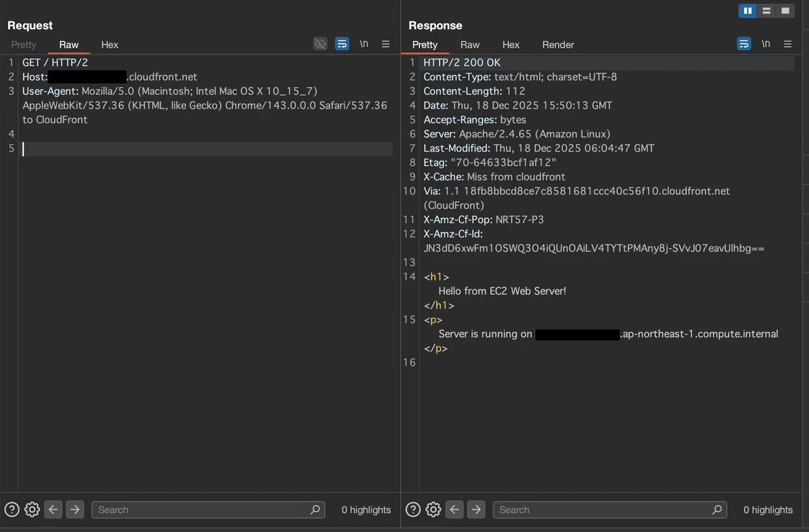
Task: Click "X-Cache: Miss from cloudfront" line
Action: pyautogui.click(x=494, y=177)
